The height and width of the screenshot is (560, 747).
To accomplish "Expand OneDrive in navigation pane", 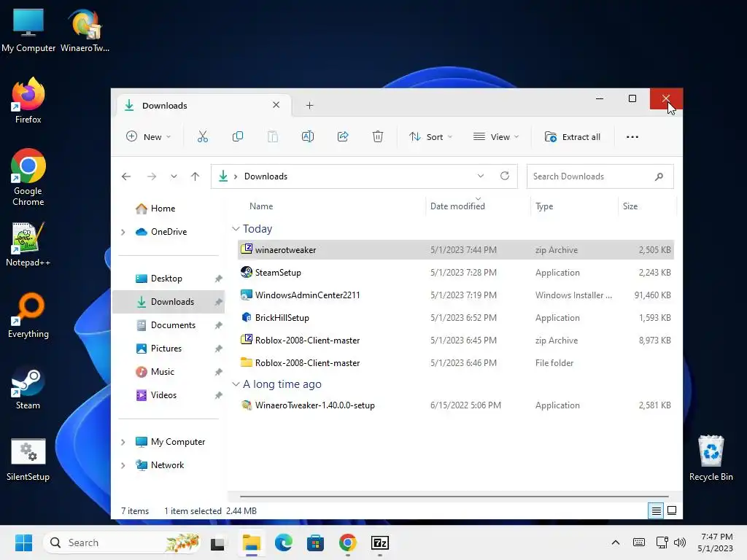I will (123, 232).
